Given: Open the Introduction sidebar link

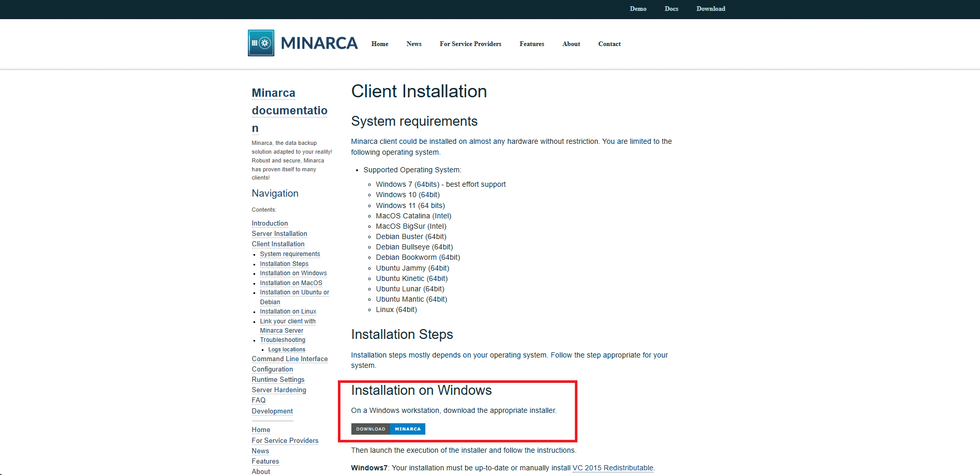Looking at the screenshot, I should click(x=270, y=224).
